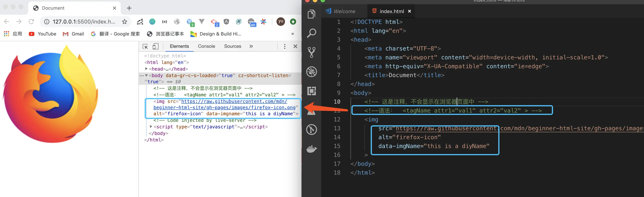The width and height of the screenshot is (644, 197).
Task: Expand the head node in DevTools
Action: [146, 69]
